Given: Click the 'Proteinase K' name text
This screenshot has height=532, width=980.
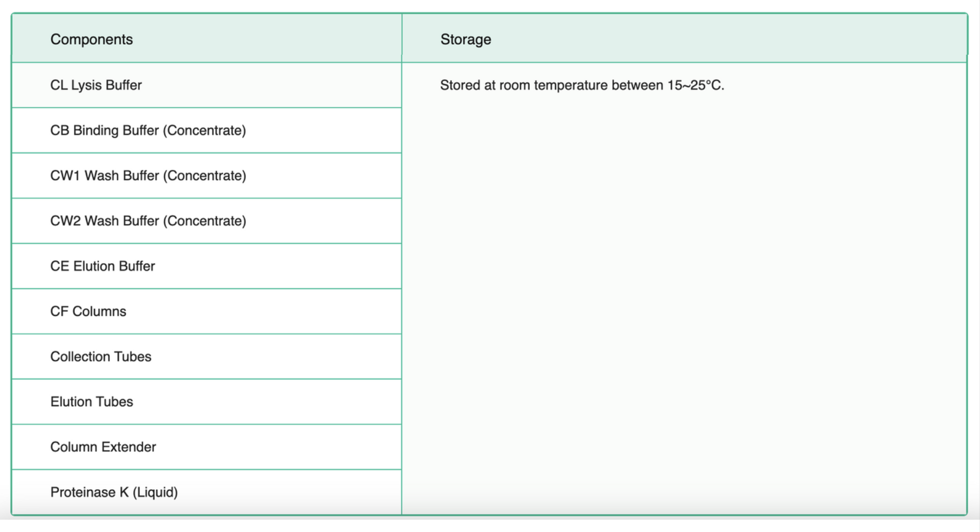Looking at the screenshot, I should coord(89,493).
